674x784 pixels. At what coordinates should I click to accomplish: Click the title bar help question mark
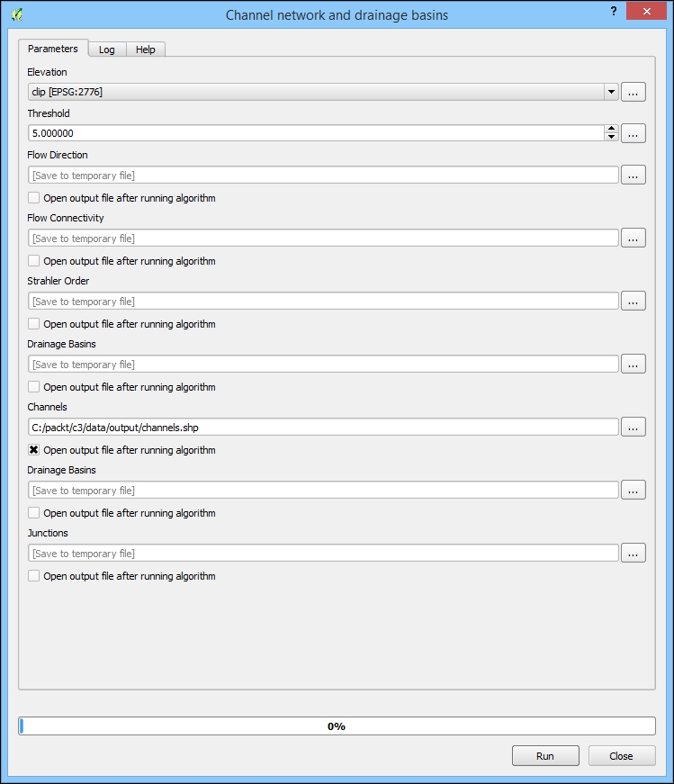pos(614,9)
